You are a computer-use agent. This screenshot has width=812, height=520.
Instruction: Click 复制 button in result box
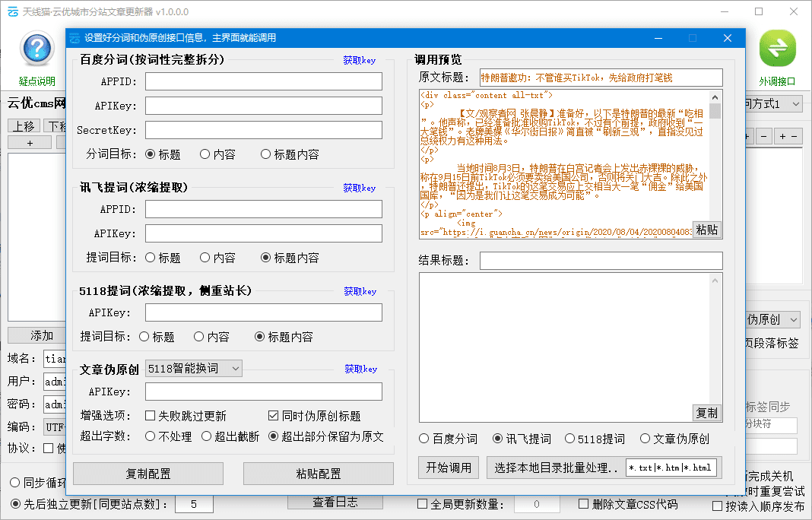[x=707, y=413]
